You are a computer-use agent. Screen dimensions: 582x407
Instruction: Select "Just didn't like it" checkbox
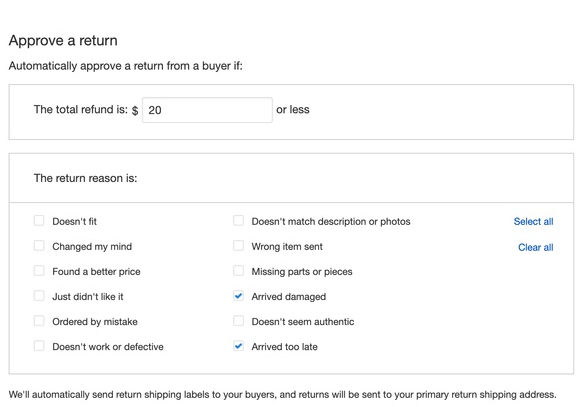click(39, 296)
